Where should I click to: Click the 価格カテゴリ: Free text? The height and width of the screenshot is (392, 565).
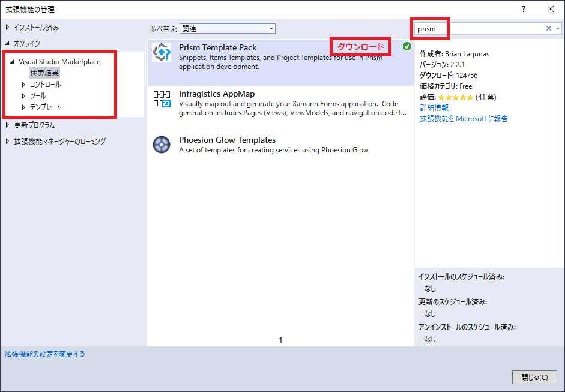[x=446, y=86]
